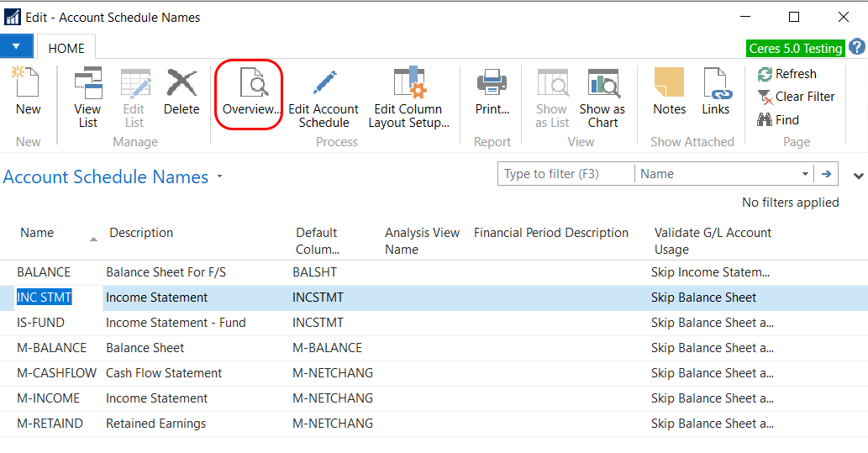Click the Clear Filter button
Viewport: 868px width, 453px height.
[796, 97]
